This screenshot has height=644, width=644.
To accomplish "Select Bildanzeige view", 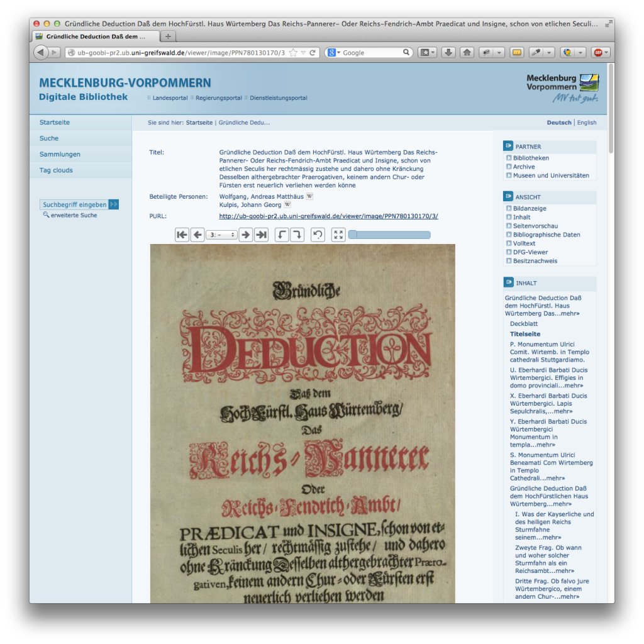I will pos(530,209).
